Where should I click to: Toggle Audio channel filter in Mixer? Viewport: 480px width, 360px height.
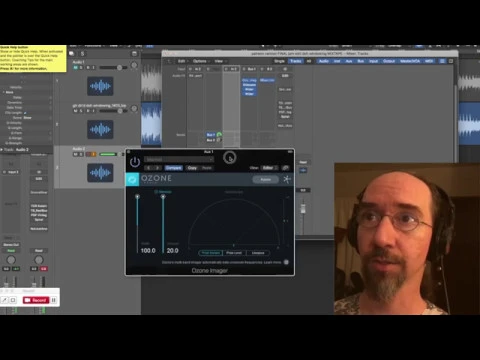pyautogui.click(x=324, y=61)
